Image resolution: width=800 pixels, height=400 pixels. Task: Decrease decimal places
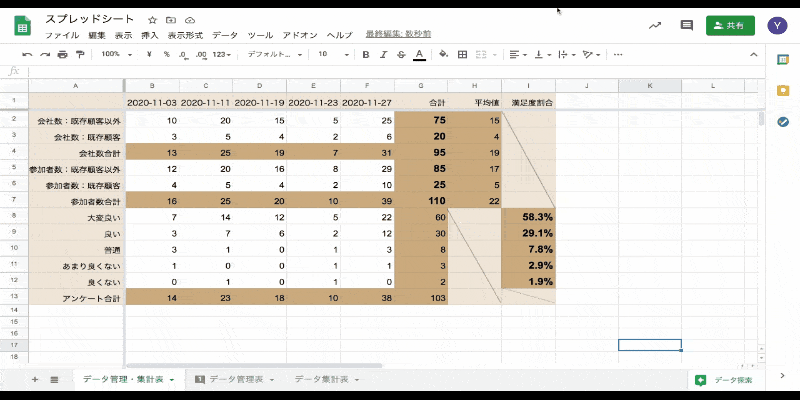pos(183,55)
